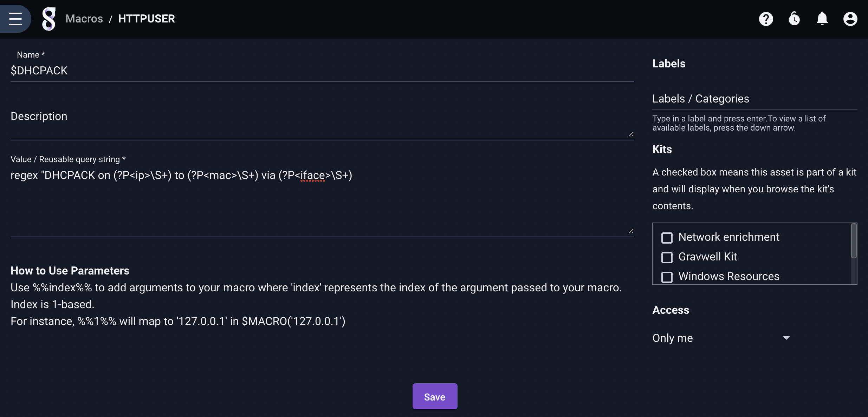Expand the Access dropdown arrow

point(786,338)
